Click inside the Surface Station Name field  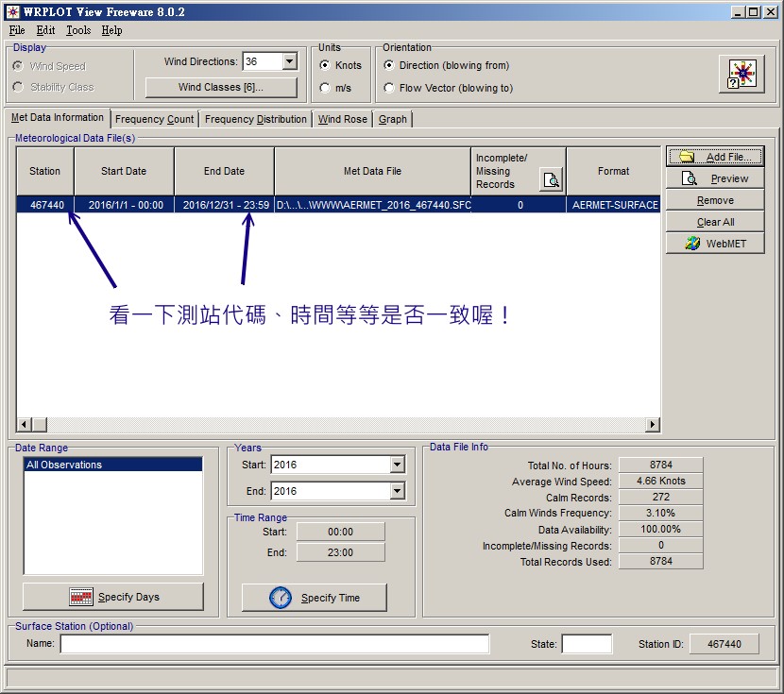274,644
